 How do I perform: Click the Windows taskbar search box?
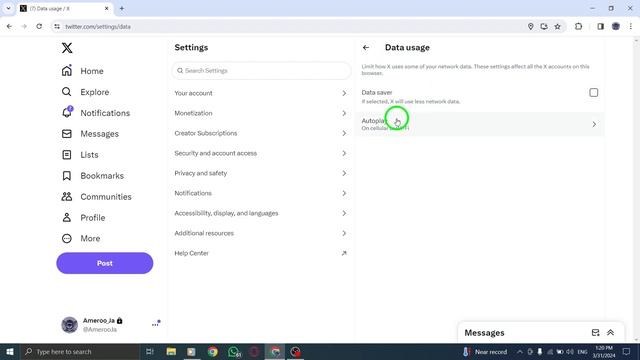pos(80,351)
